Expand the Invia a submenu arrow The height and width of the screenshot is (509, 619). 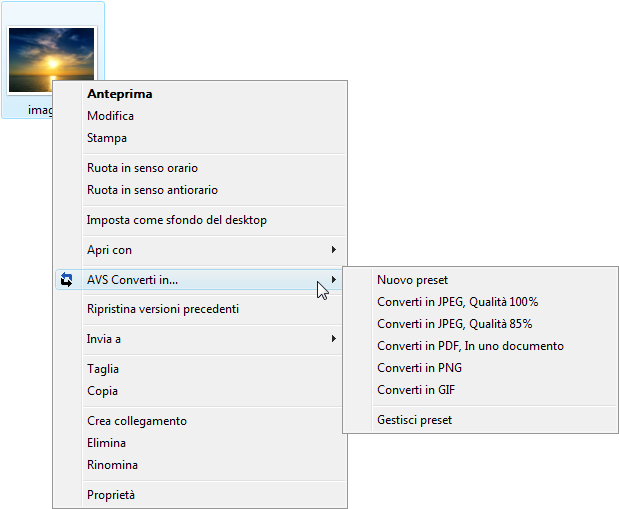click(334, 338)
